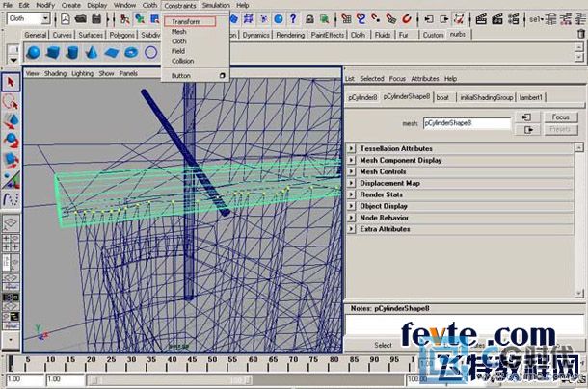Create a polygon cylinder from the shelf
This screenshot has height=389, width=588.
coord(72,52)
